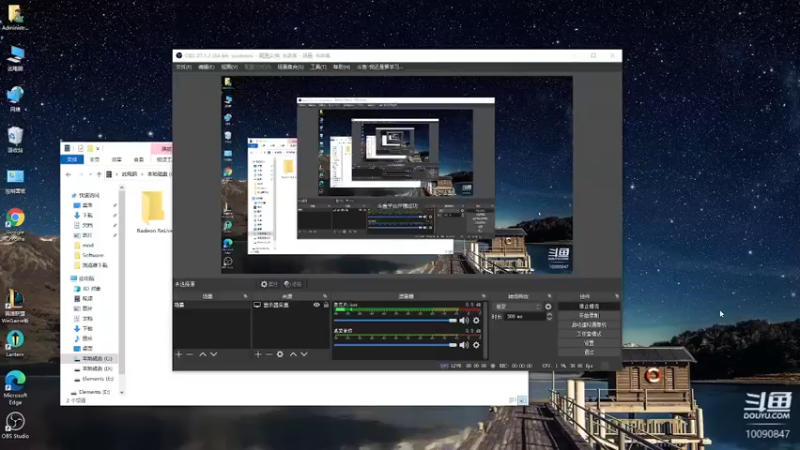800x450 pixels.
Task: Toggle lock on display capture source
Action: coord(326,305)
